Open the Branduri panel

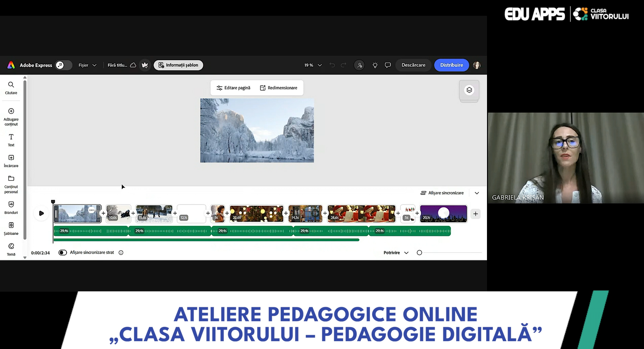click(x=11, y=207)
